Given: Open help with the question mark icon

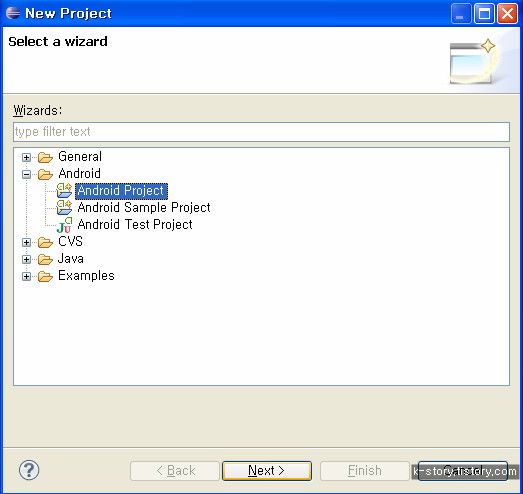Looking at the screenshot, I should (x=29, y=470).
